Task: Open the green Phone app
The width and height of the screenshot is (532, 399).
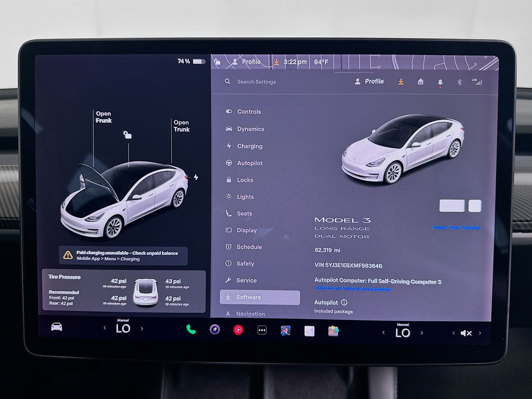Action: click(x=191, y=329)
